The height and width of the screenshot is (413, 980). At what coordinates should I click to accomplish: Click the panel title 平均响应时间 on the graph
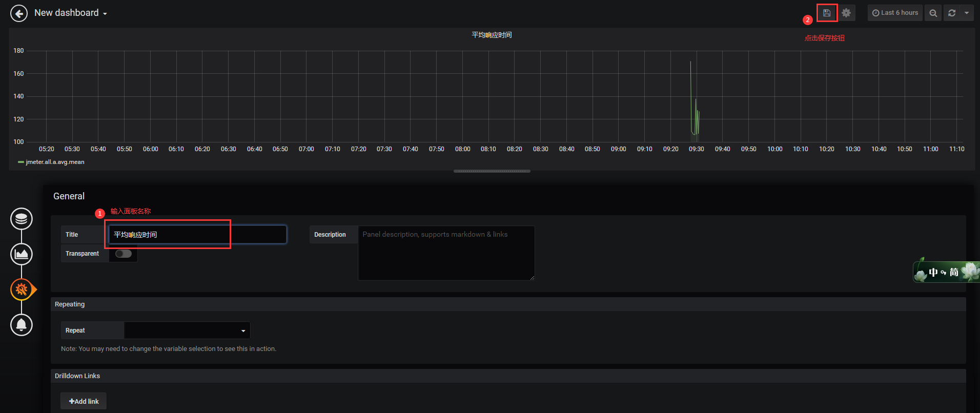tap(492, 35)
